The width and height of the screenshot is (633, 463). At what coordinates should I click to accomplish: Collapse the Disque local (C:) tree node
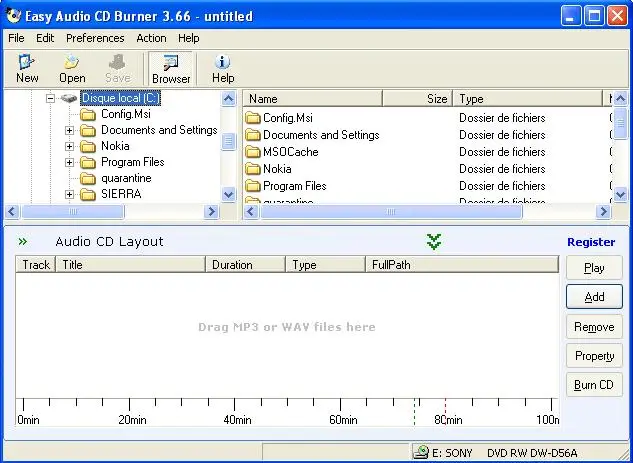point(50,98)
